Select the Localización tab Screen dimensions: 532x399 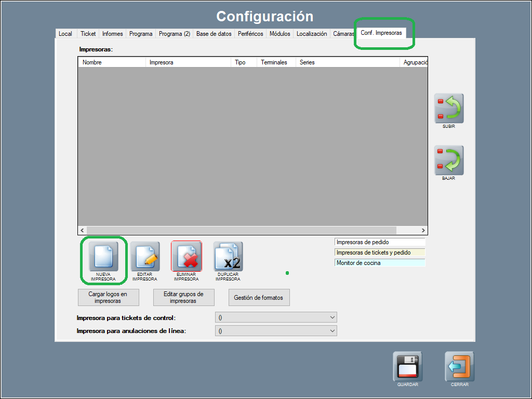pos(312,34)
